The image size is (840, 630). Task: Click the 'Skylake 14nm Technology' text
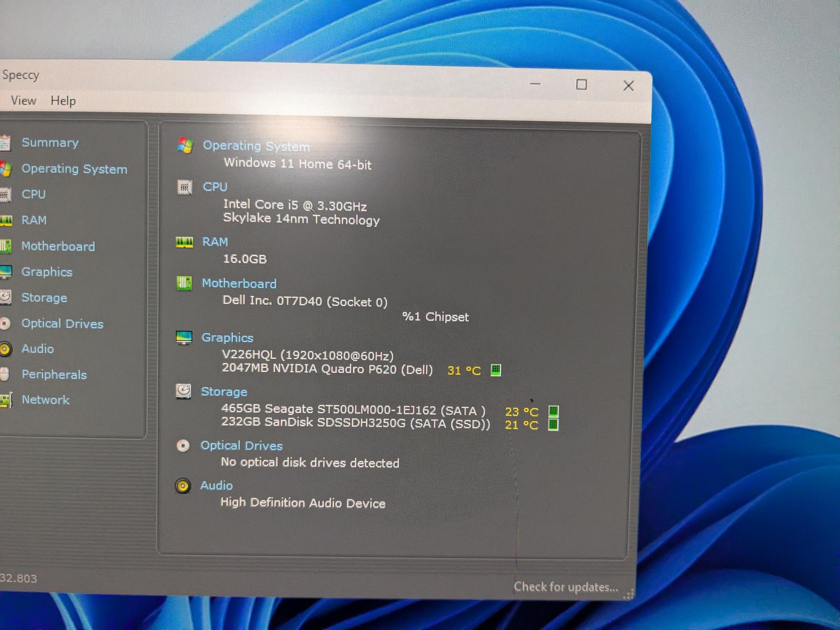tap(301, 219)
